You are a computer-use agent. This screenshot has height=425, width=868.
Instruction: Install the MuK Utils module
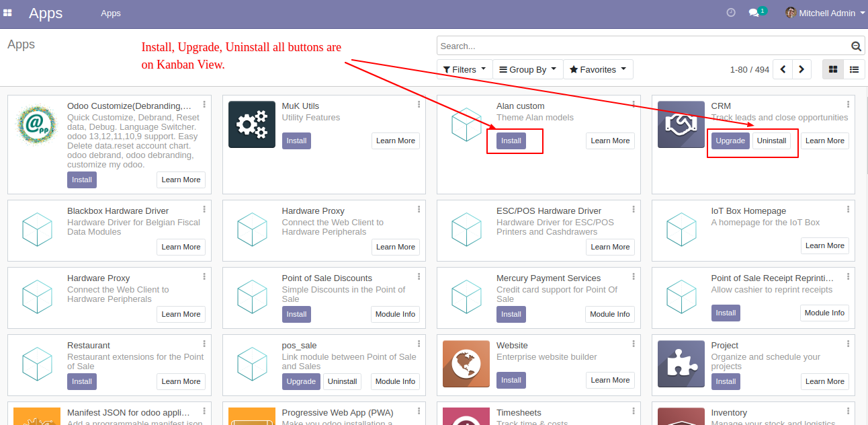click(x=296, y=141)
